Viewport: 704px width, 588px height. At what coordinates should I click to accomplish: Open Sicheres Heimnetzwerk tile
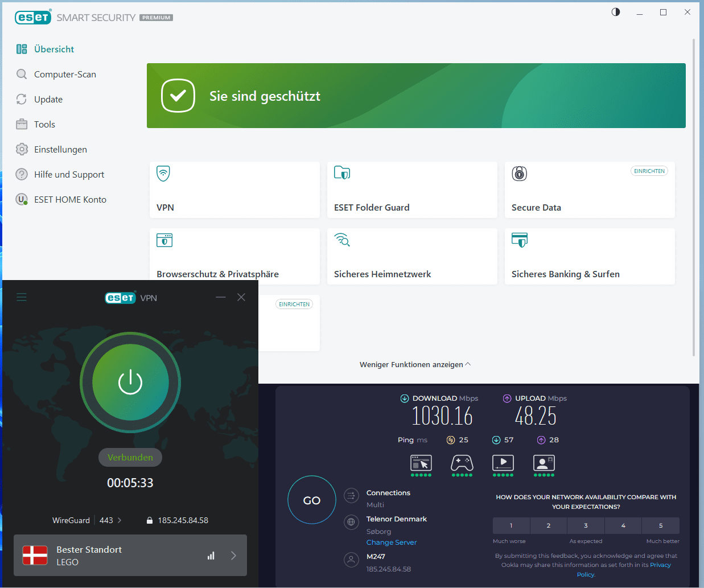(412, 256)
